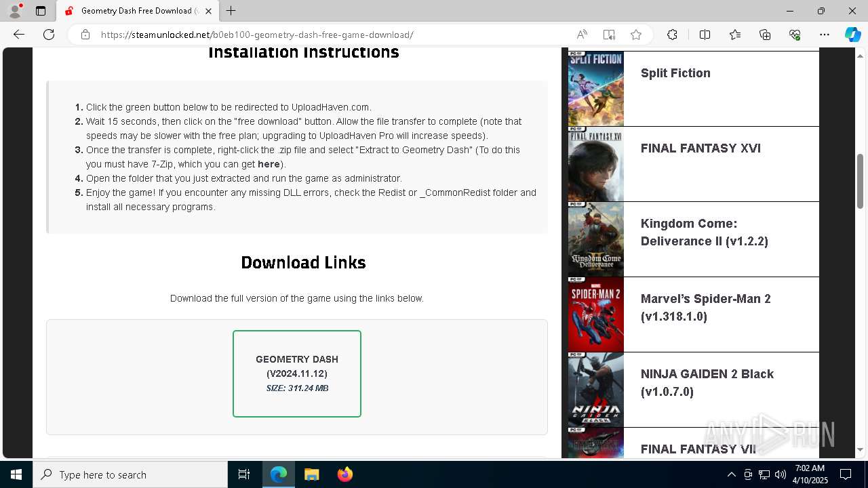The width and height of the screenshot is (868, 488).
Task: Click the Final Fantasy XVI cover thumbnail
Action: pos(596,164)
